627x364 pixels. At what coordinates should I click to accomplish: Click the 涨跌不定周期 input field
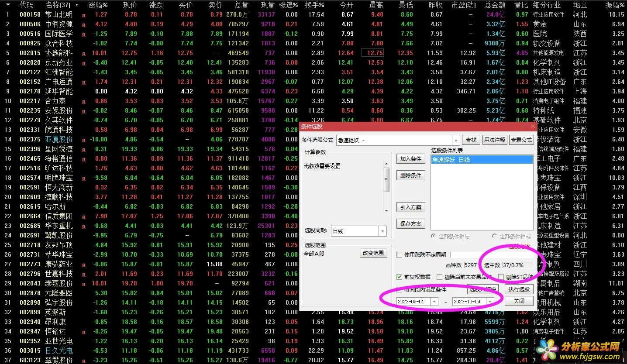[491, 255]
